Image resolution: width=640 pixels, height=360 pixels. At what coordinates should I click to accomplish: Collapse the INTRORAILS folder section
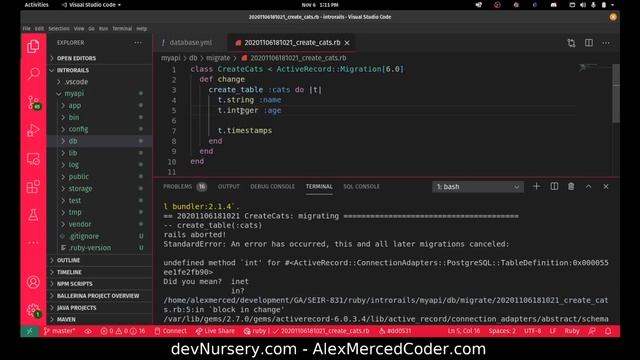point(100,70)
